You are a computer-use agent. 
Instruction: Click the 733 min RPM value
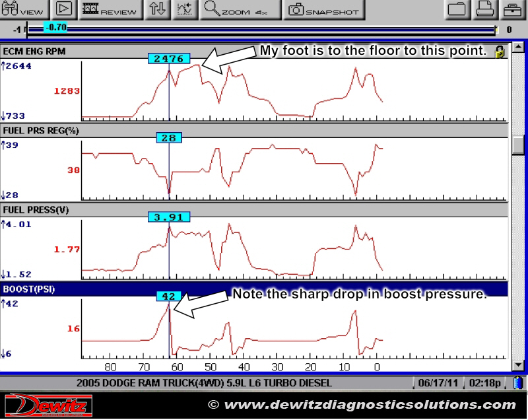[13, 116]
